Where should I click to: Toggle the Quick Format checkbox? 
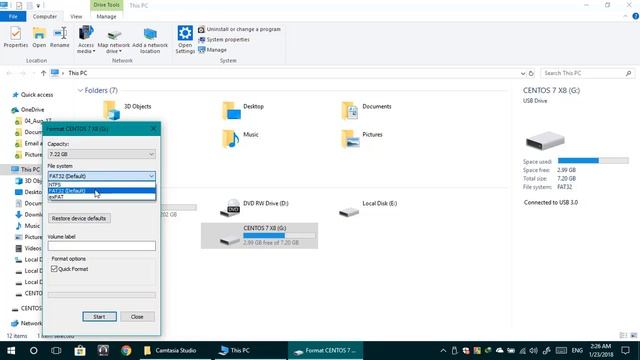click(x=54, y=269)
